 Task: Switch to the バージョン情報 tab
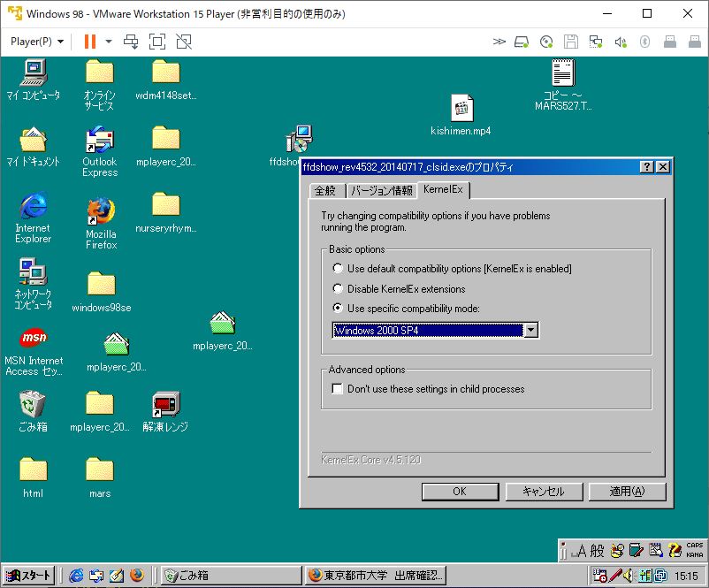pyautogui.click(x=382, y=191)
